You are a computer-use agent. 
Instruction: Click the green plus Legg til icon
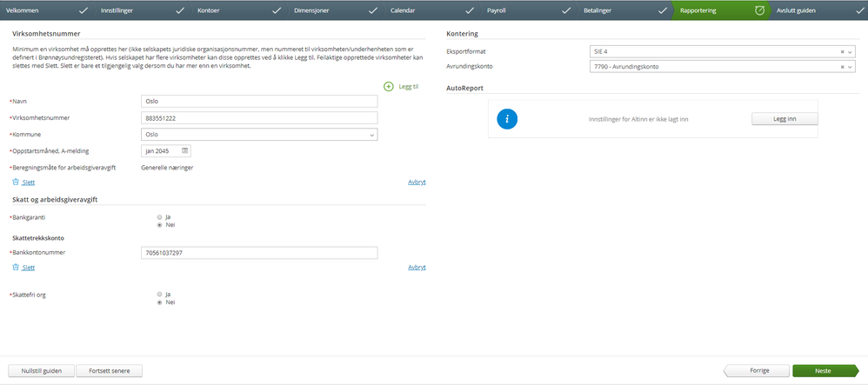(389, 87)
